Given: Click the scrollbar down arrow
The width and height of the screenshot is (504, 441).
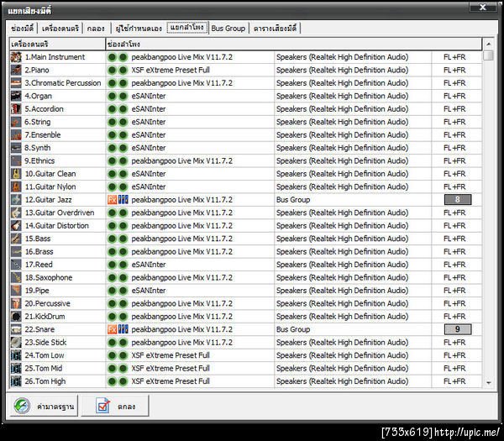Looking at the screenshot, I should (x=488, y=382).
